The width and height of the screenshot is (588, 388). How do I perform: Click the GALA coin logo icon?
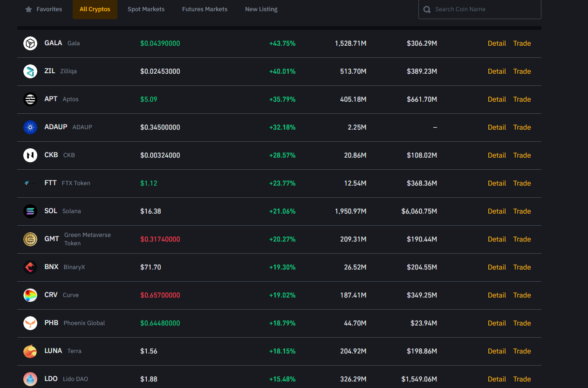30,43
